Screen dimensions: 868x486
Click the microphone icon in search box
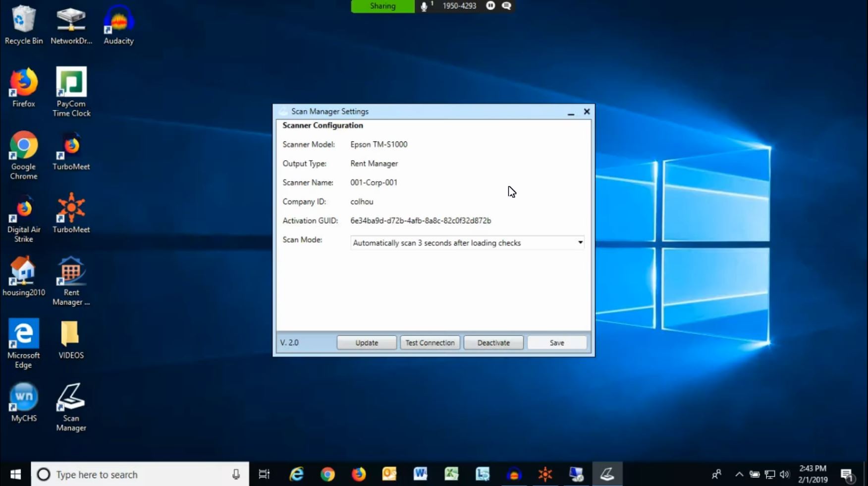click(x=236, y=475)
